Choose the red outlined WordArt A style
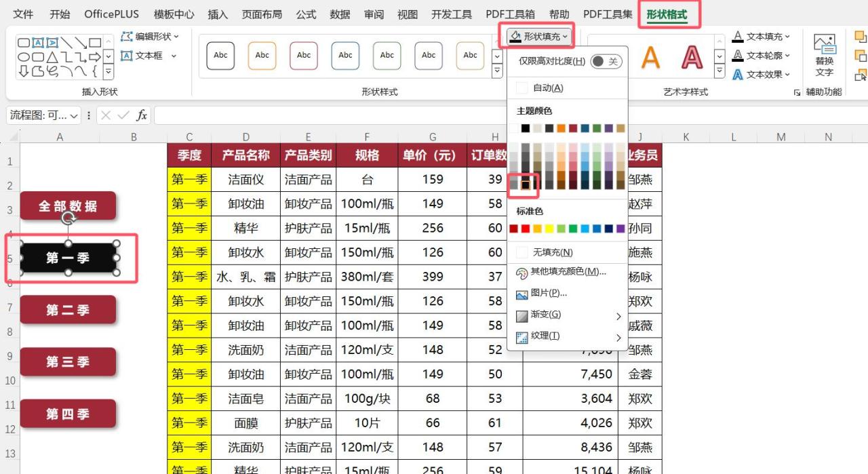 692,58
